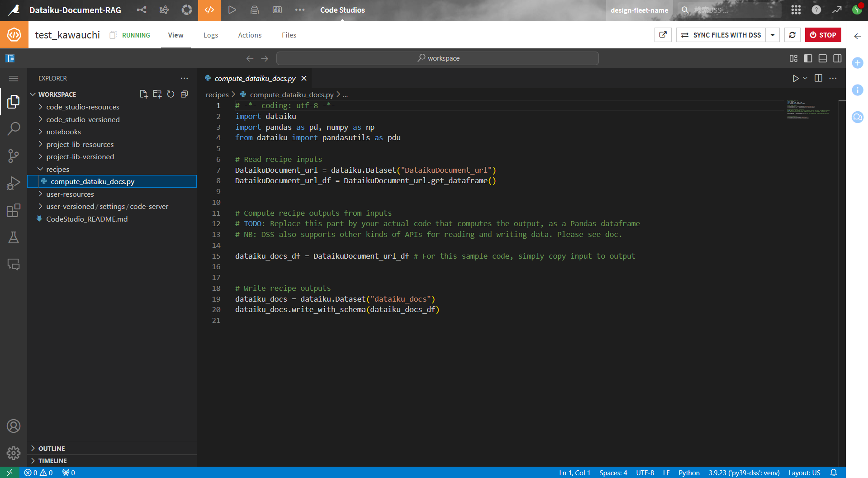The height and width of the screenshot is (478, 868).
Task: Open the Source Control view
Action: [14, 156]
